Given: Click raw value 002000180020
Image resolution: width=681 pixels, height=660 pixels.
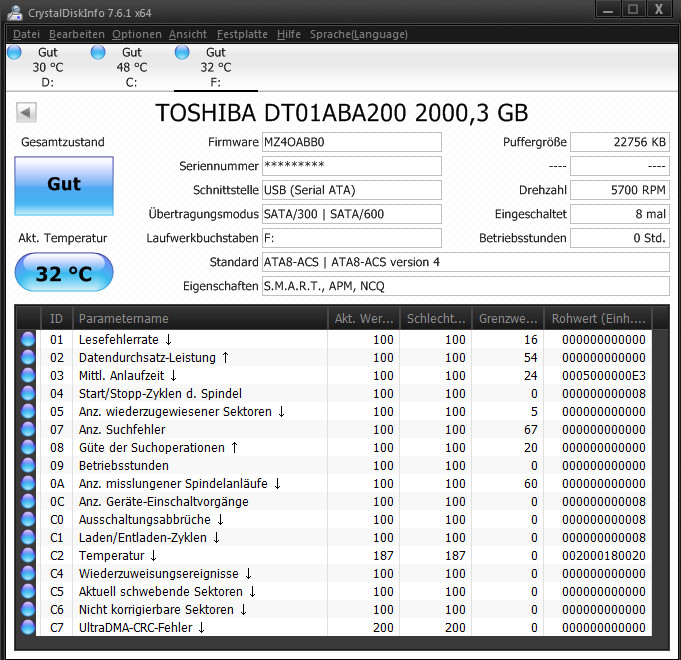Looking at the screenshot, I should click(604, 556).
